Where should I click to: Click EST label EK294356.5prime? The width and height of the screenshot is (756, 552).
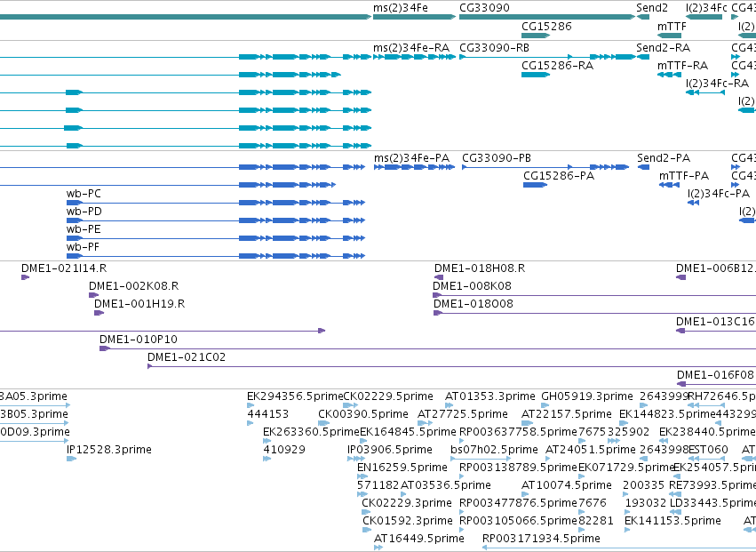295,397
